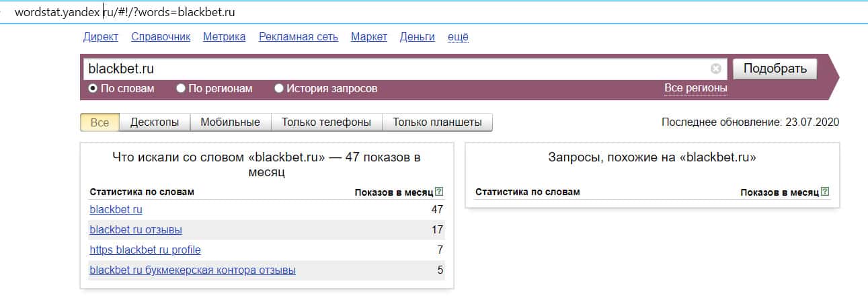Click left panel "Статистика по словам" header
868x302 pixels.
pyautogui.click(x=142, y=192)
